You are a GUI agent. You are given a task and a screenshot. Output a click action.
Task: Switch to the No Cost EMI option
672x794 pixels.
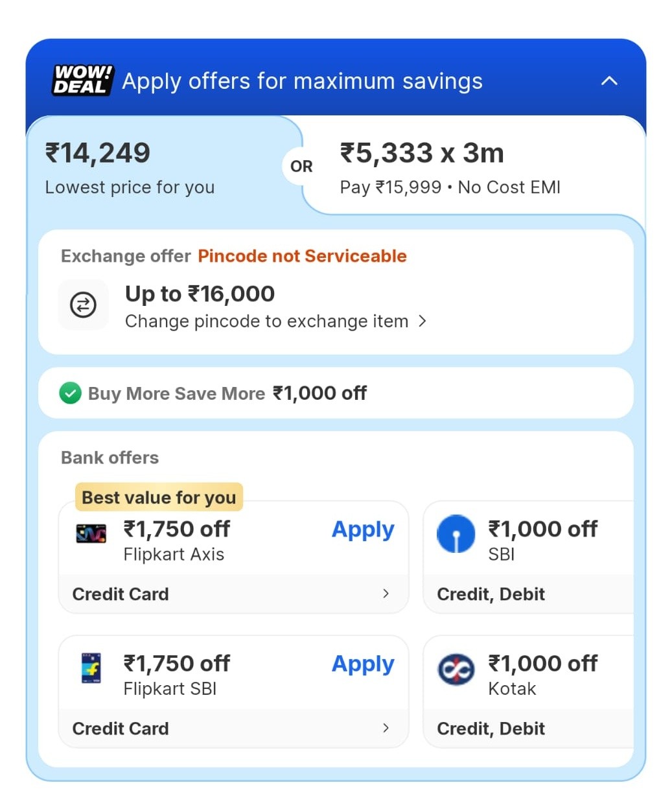point(450,167)
